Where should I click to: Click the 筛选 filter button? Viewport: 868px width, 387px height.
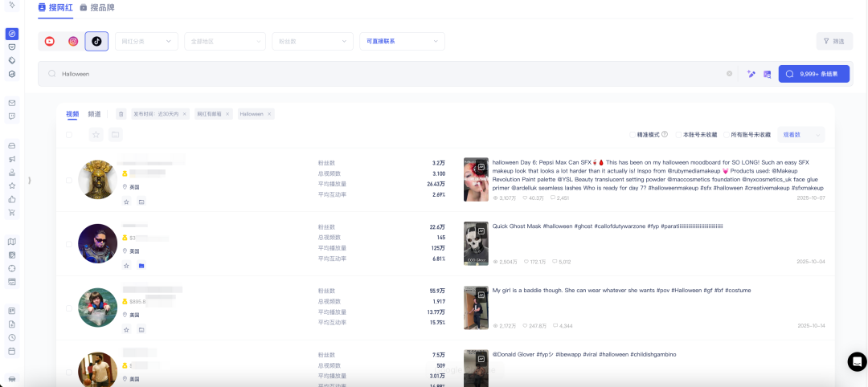(834, 41)
